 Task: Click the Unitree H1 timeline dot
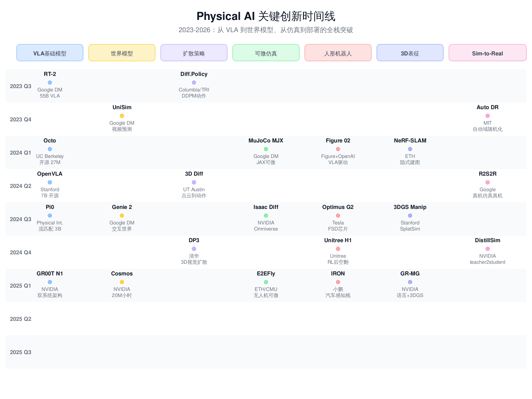click(x=338, y=249)
